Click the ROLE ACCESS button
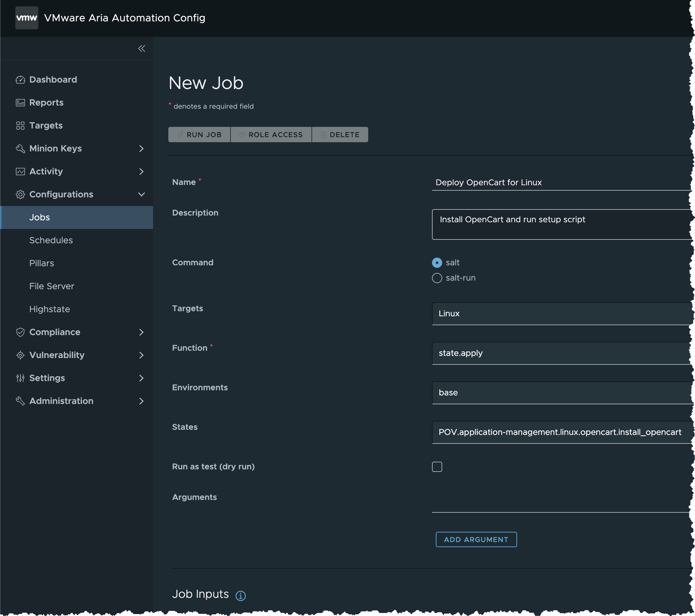The width and height of the screenshot is (695, 616). point(271,135)
